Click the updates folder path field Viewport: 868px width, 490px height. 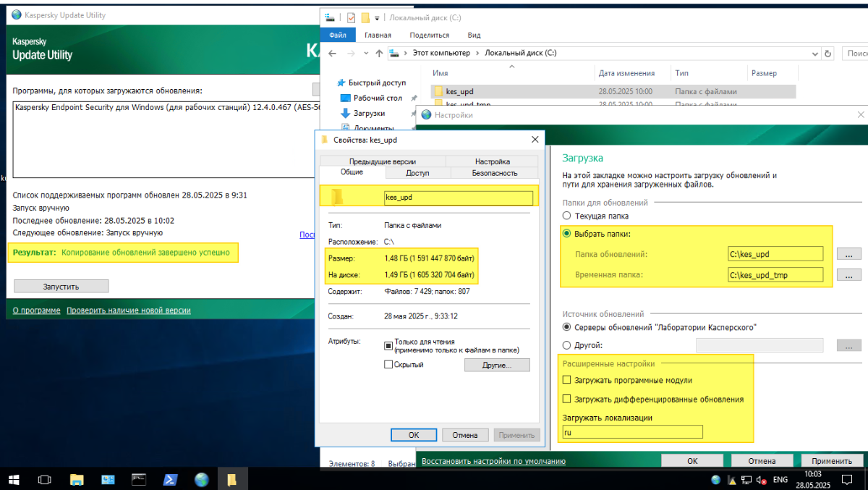pyautogui.click(x=775, y=254)
